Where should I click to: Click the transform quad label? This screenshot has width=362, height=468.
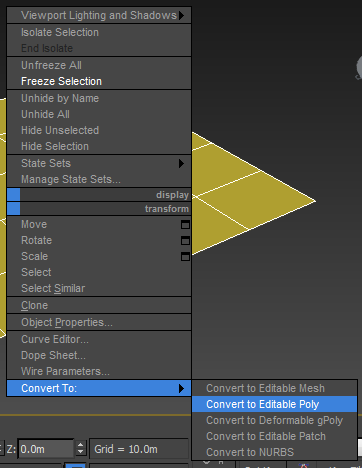point(167,209)
